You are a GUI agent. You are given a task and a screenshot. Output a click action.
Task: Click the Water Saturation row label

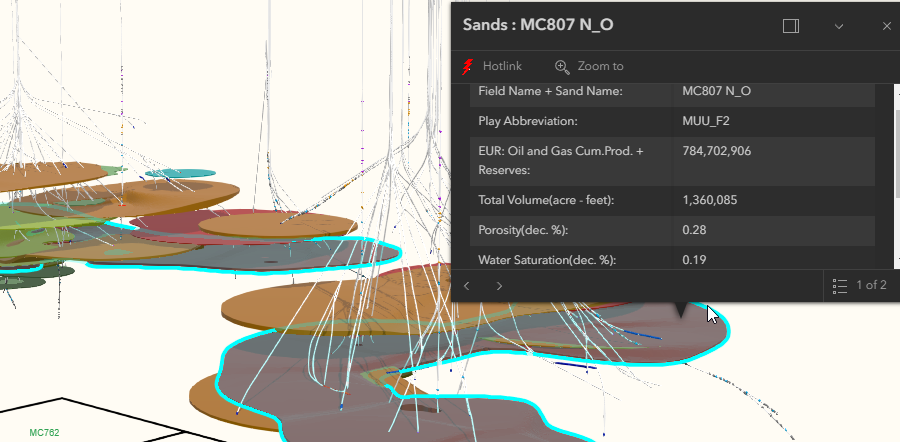tap(546, 260)
